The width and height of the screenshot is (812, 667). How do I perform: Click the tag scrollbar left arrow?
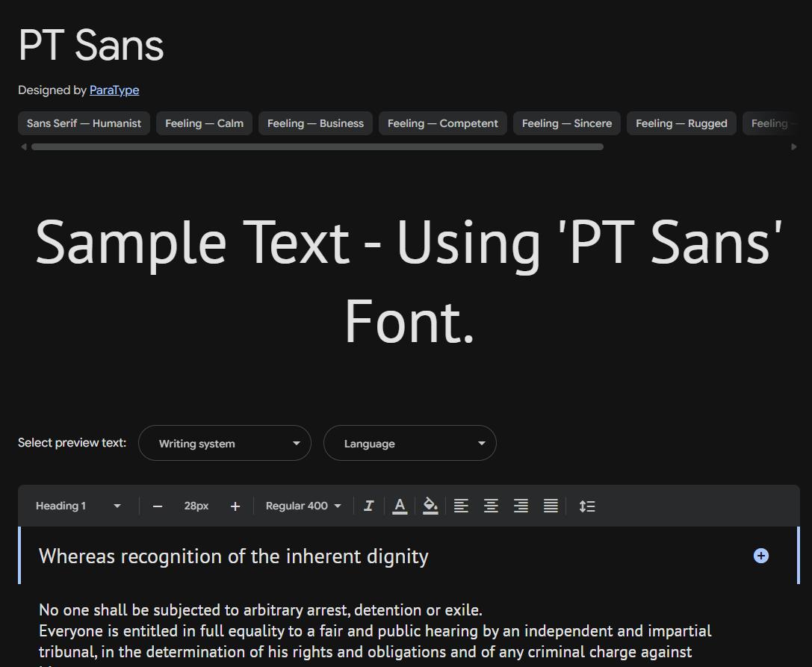click(23, 147)
